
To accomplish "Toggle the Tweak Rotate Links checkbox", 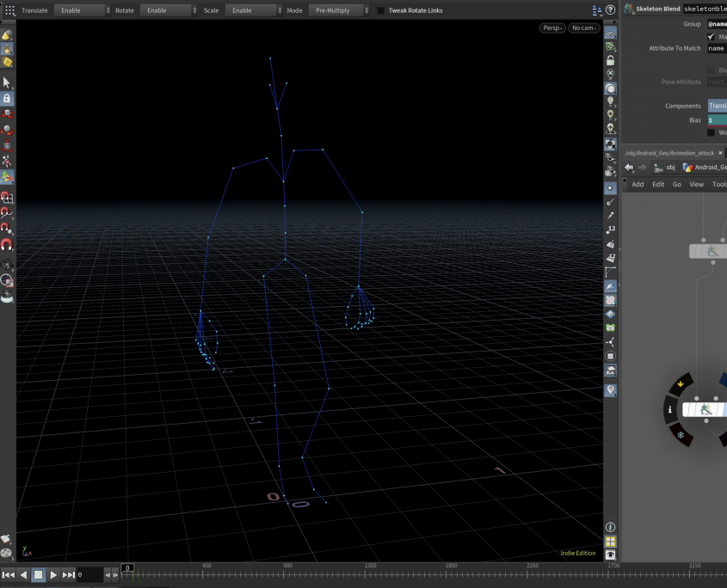I will tap(381, 10).
